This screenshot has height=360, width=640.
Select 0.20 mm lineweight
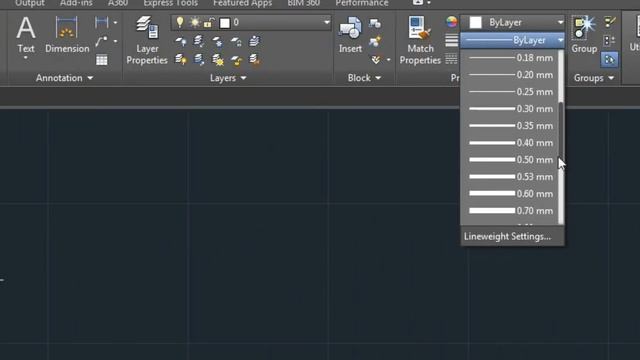510,75
